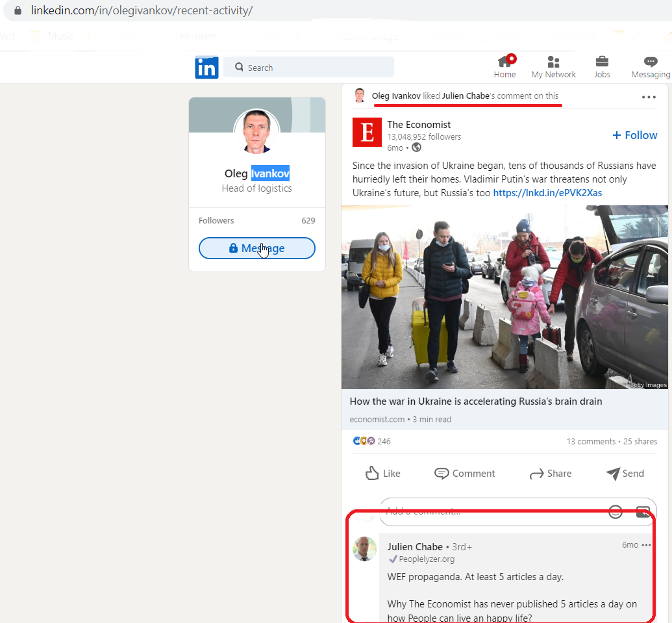
Task: Click the emoji icon in comment box
Action: (616, 511)
